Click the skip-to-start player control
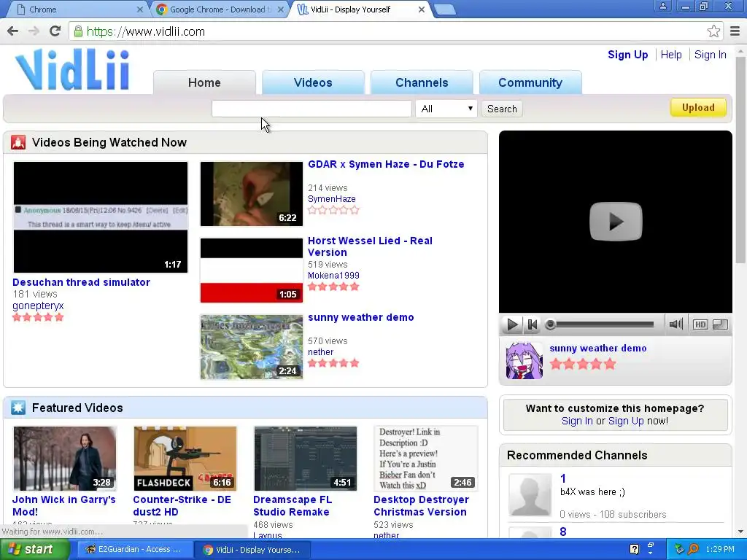Viewport: 747px width, 560px height. pyautogui.click(x=532, y=324)
